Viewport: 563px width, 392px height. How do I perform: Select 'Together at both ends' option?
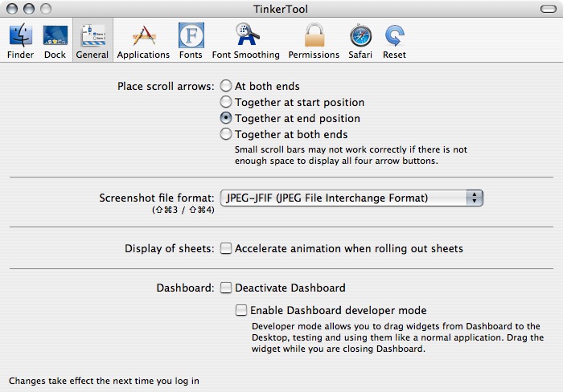[x=226, y=134]
